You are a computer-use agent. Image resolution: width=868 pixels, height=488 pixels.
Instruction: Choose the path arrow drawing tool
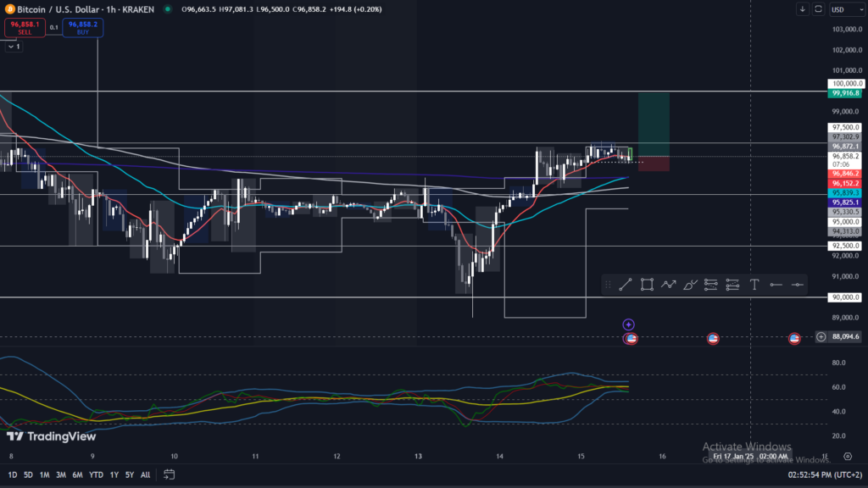click(668, 285)
